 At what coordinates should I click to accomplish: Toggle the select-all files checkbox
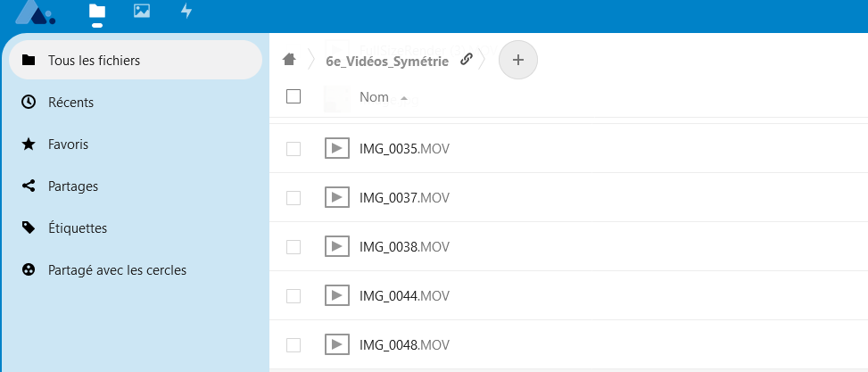pyautogui.click(x=293, y=97)
